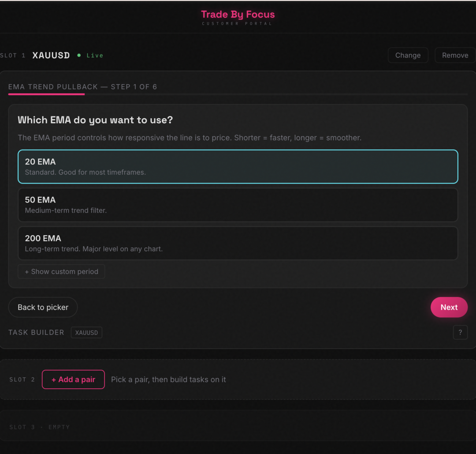Click the 'Which EMA do you want to use?' heading
Screen dimensions: 476x454
click(x=95, y=120)
